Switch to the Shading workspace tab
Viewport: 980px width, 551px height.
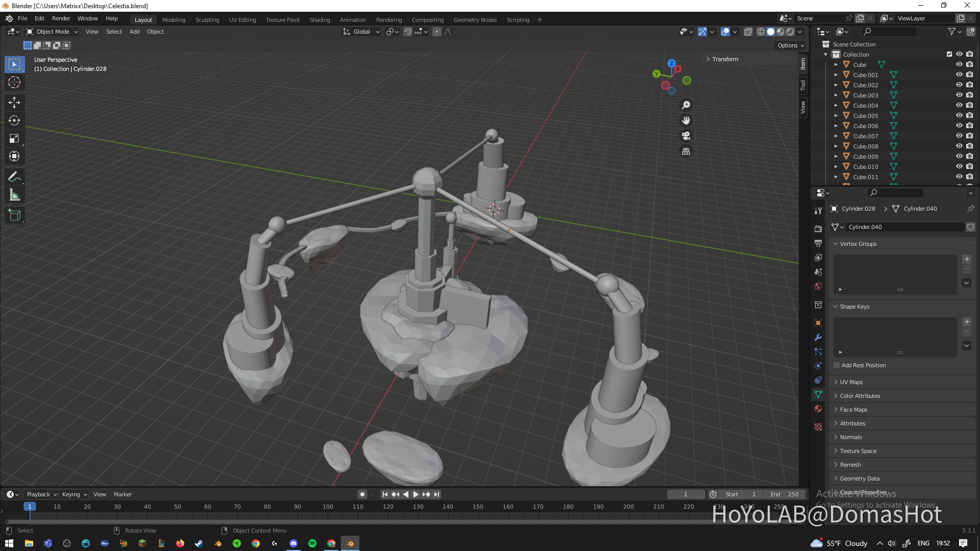320,19
